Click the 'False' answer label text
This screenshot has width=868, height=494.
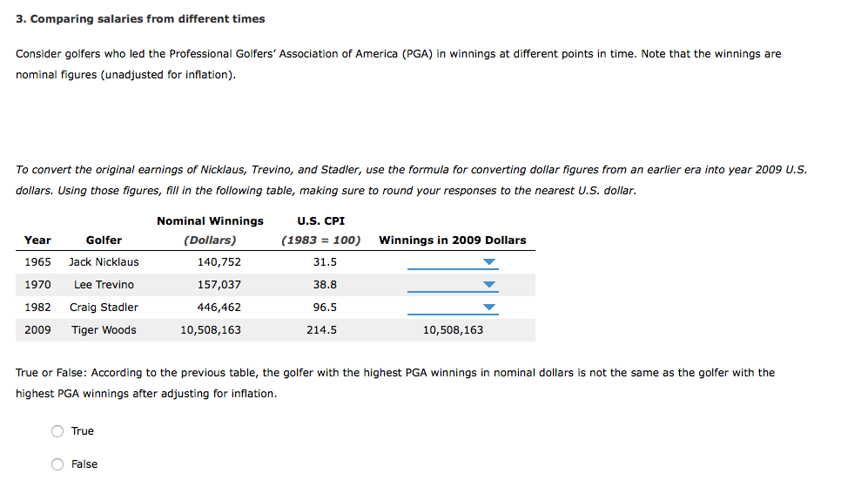84,464
